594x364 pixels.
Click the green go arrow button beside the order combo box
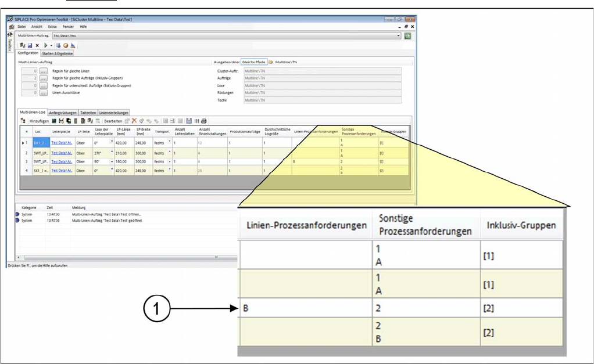coord(407,35)
